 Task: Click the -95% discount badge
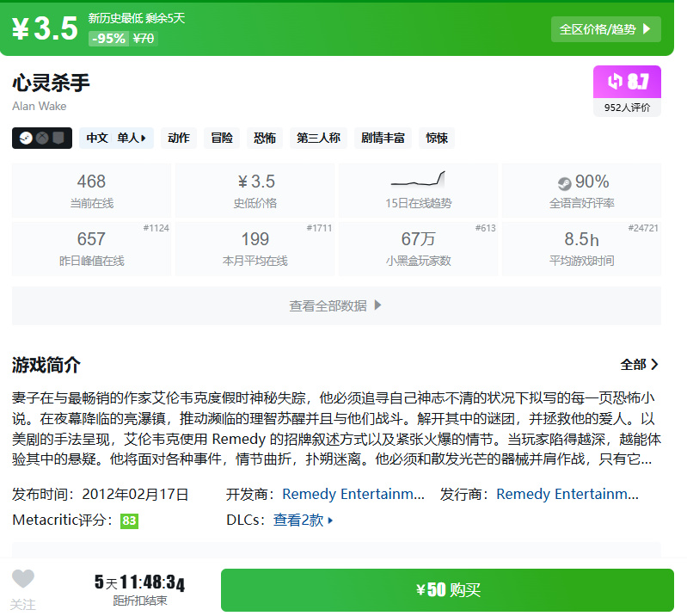tap(108, 39)
